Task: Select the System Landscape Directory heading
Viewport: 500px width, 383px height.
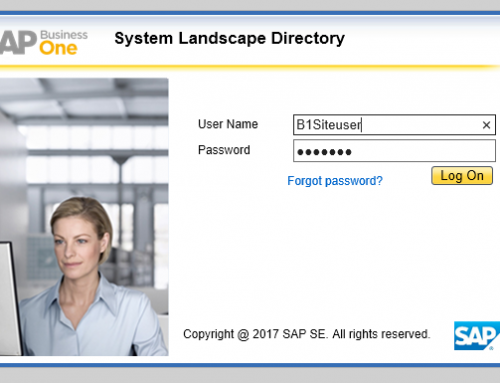Action: tap(229, 38)
